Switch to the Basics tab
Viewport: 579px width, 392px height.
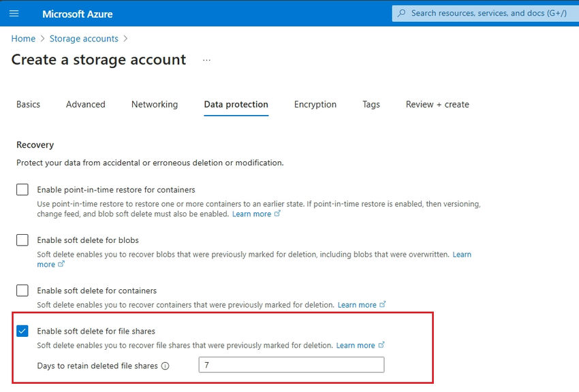[x=28, y=104]
